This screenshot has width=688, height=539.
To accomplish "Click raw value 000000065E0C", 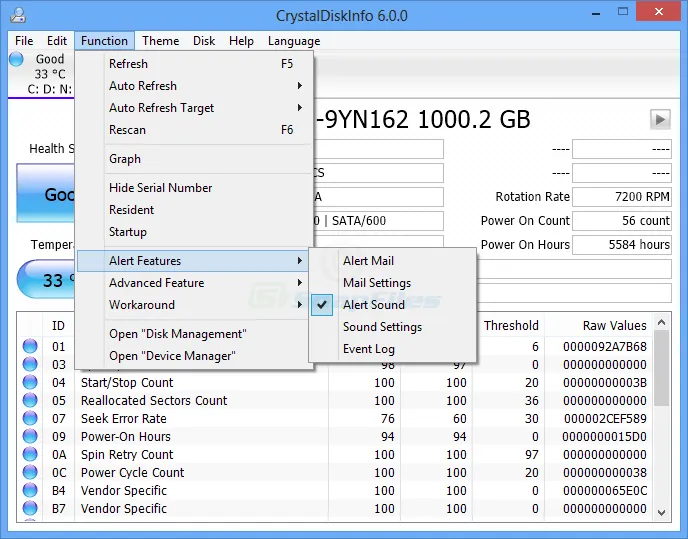I will 605,491.
